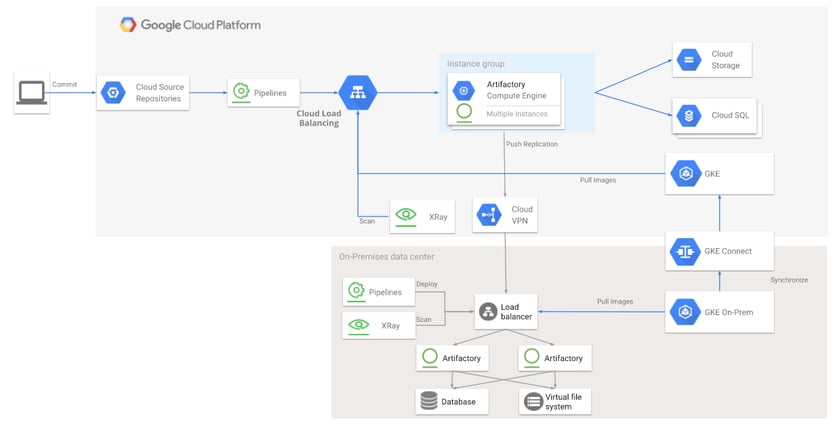
Task: Click the "Cloud Source Repositories" label
Action: [159, 93]
